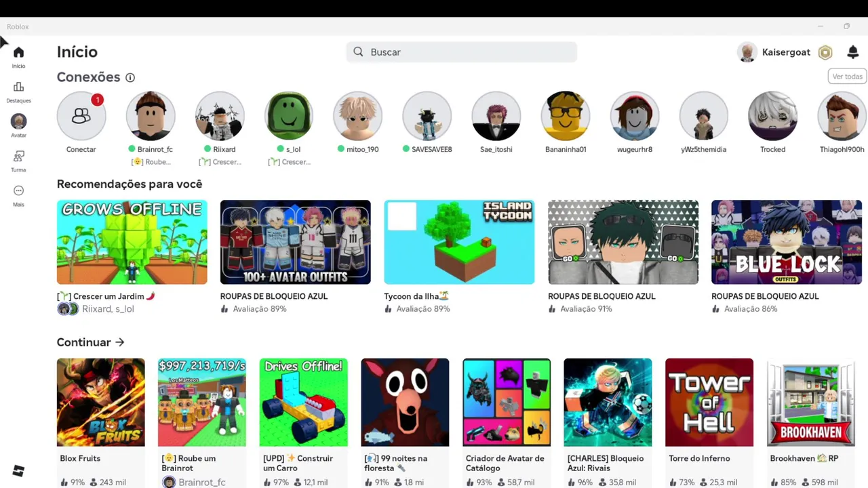
Task: Click the Crescer um Jardim title
Action: tap(106, 296)
